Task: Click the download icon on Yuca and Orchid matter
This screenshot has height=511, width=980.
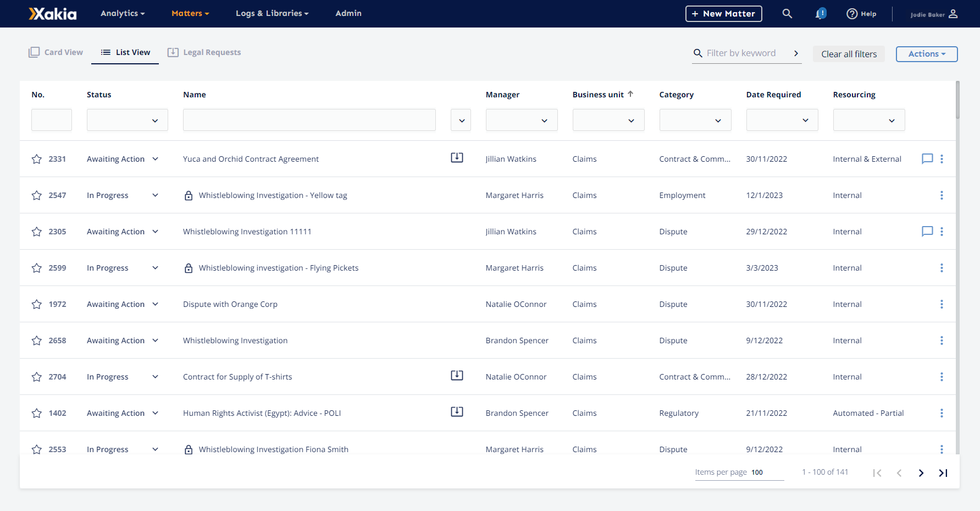Action: tap(457, 157)
